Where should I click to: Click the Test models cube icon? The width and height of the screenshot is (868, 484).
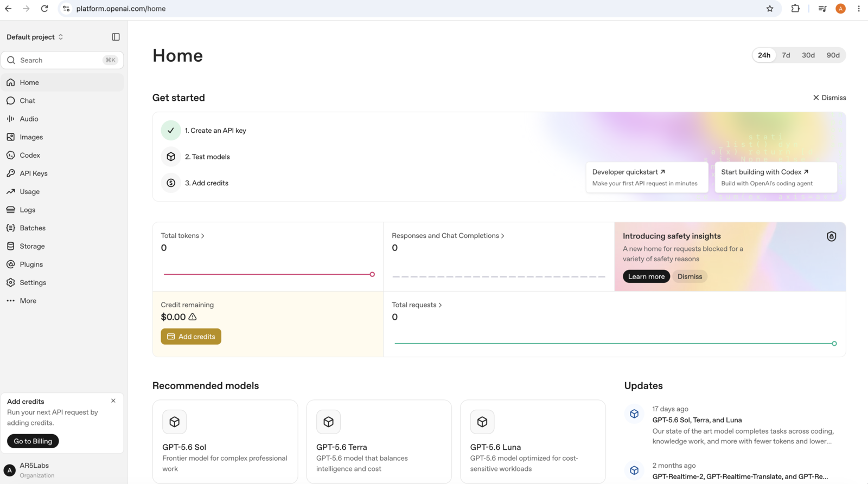(x=171, y=157)
